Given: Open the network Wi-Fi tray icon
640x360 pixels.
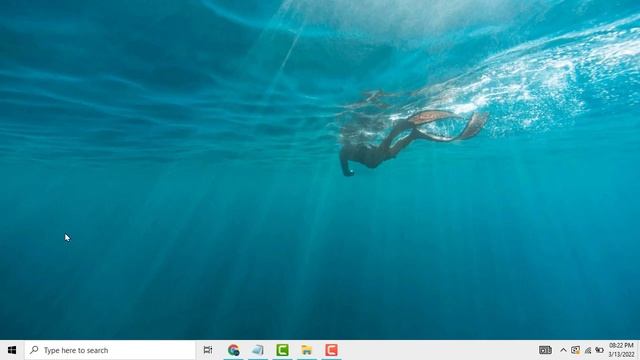Looking at the screenshot, I should [x=588, y=350].
